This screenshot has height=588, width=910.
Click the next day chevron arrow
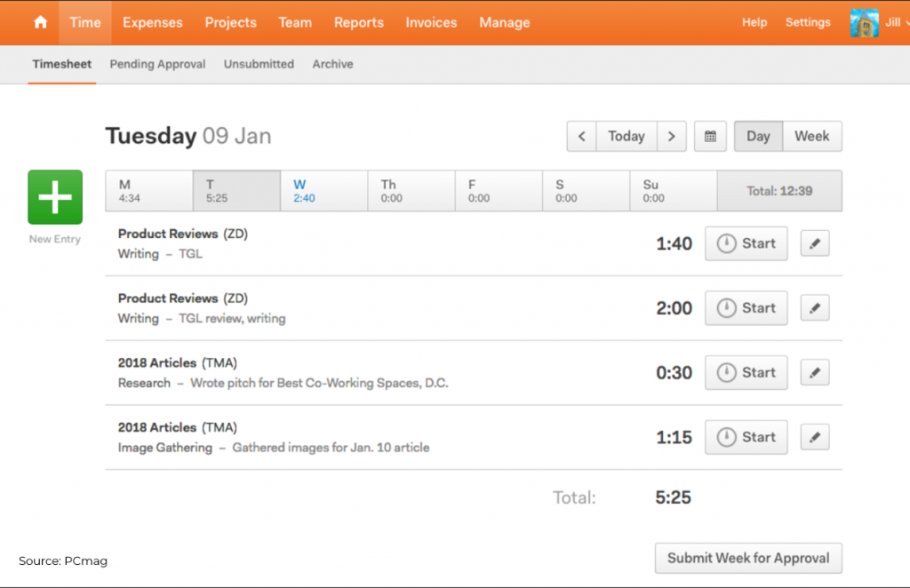(671, 136)
